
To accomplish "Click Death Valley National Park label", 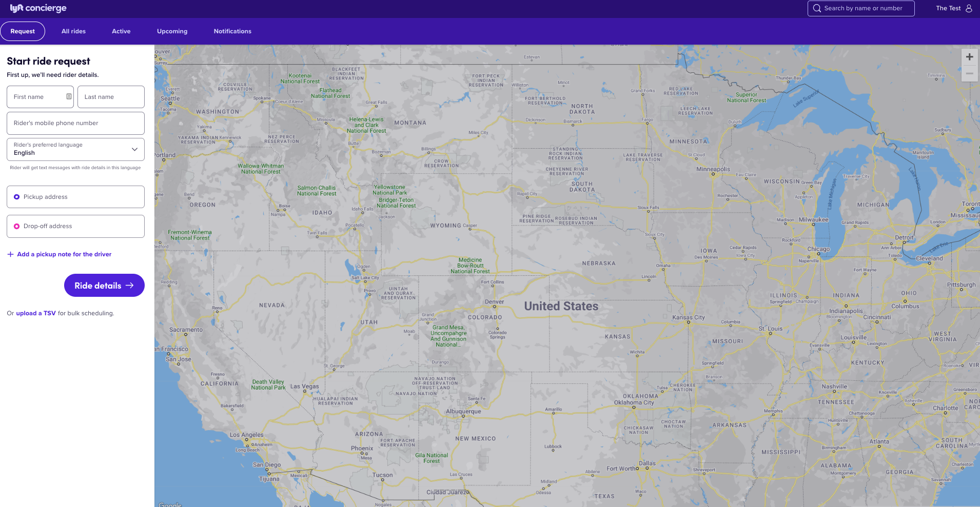I will pyautogui.click(x=268, y=384).
